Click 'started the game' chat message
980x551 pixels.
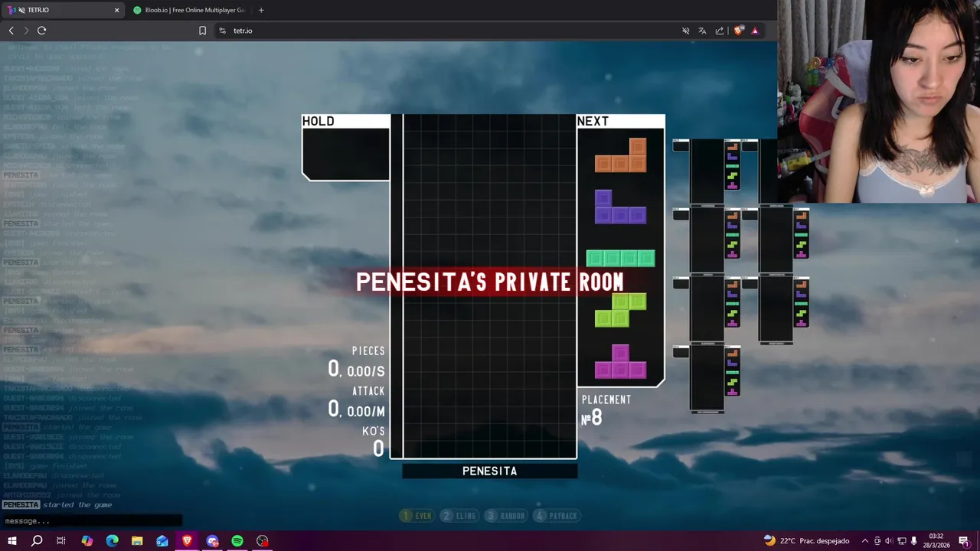coord(77,505)
